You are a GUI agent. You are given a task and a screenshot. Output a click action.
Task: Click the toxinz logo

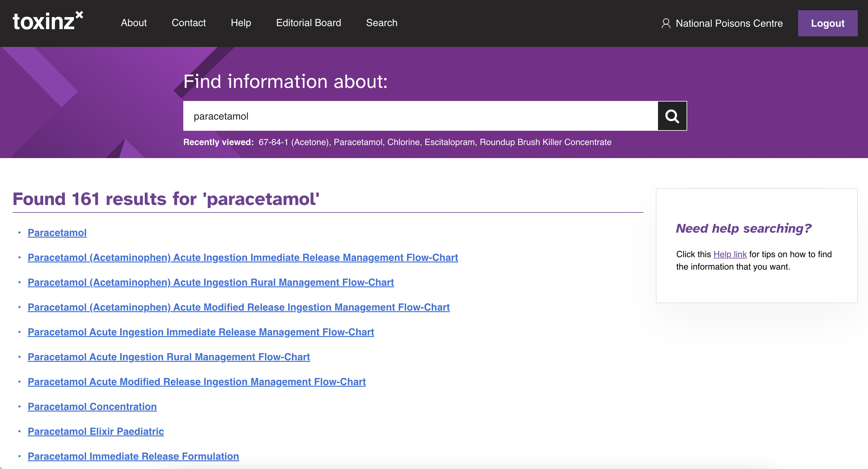pyautogui.click(x=48, y=21)
